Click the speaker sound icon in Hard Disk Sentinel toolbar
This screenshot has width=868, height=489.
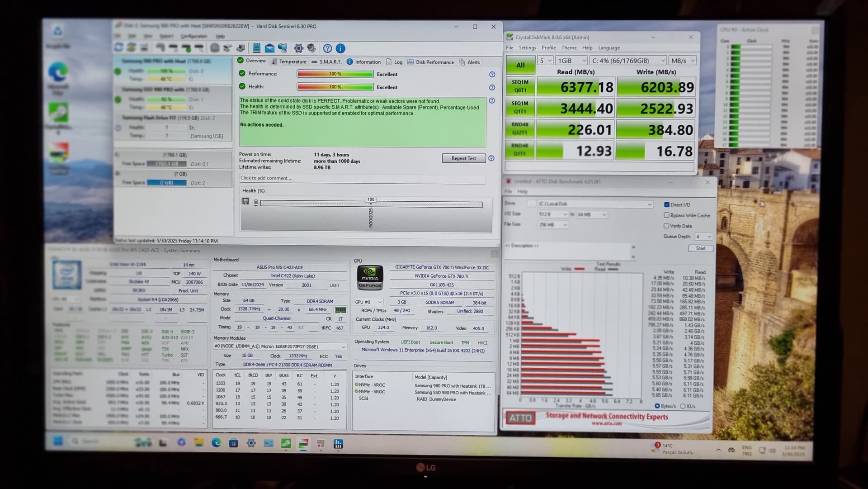(x=311, y=48)
